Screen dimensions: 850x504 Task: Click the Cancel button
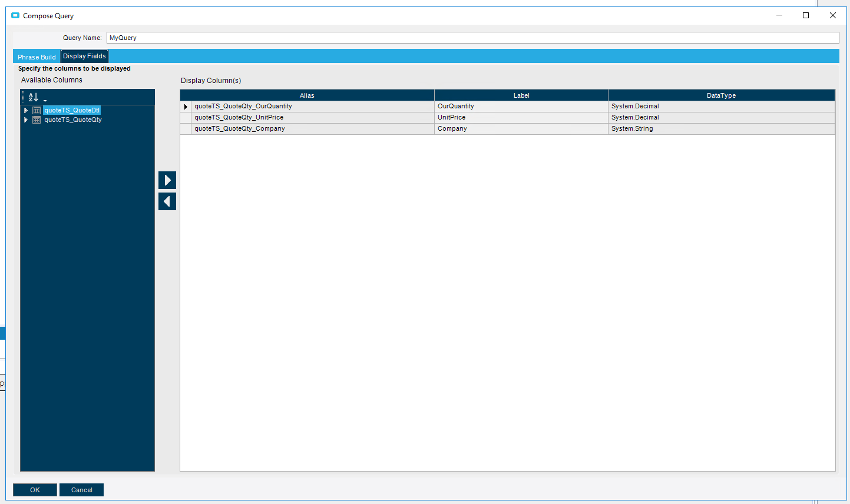pyautogui.click(x=81, y=490)
